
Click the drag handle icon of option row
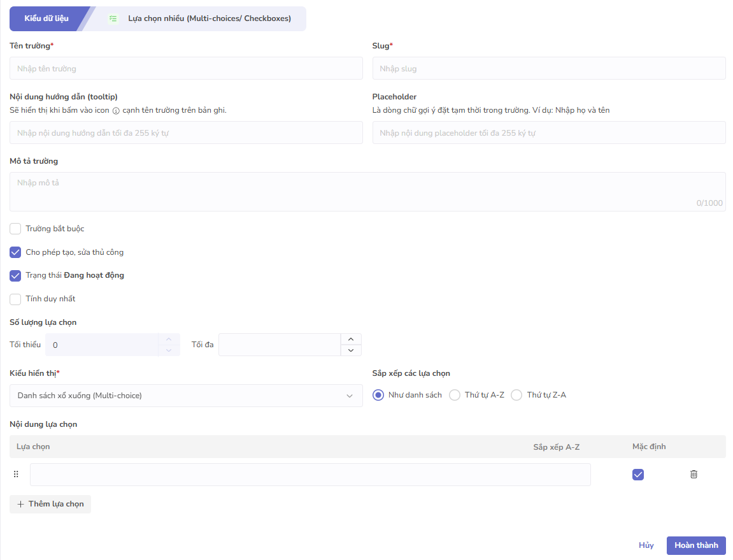point(17,474)
